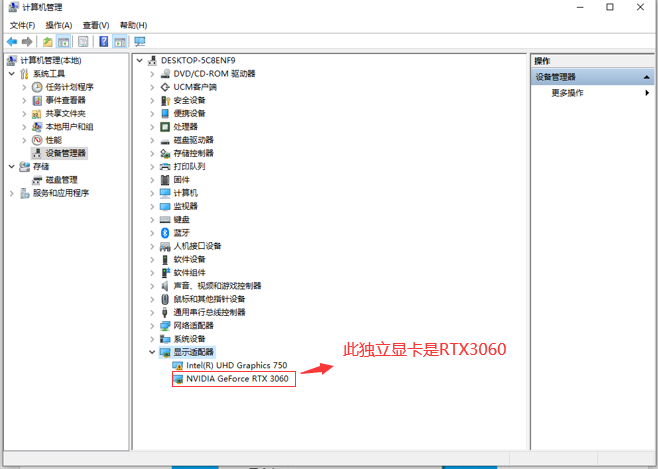Click the 人机接口设备 icon
This screenshot has height=469, width=658.
point(165,246)
